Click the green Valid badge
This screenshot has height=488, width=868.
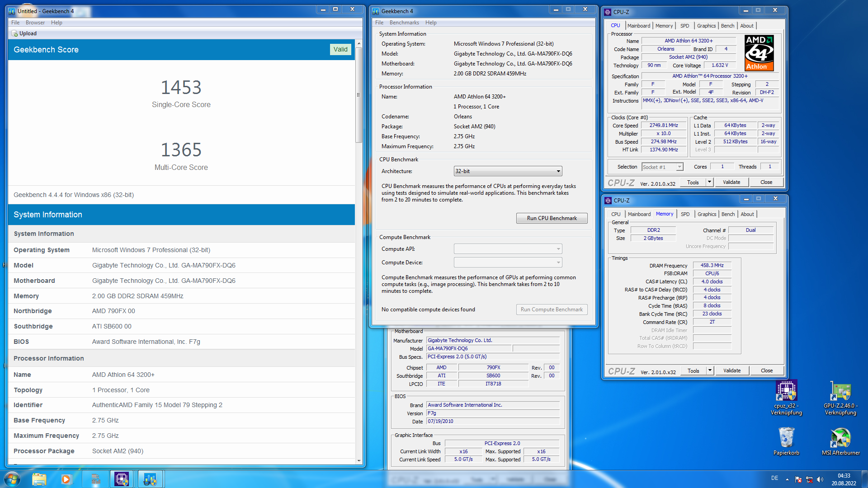(340, 49)
